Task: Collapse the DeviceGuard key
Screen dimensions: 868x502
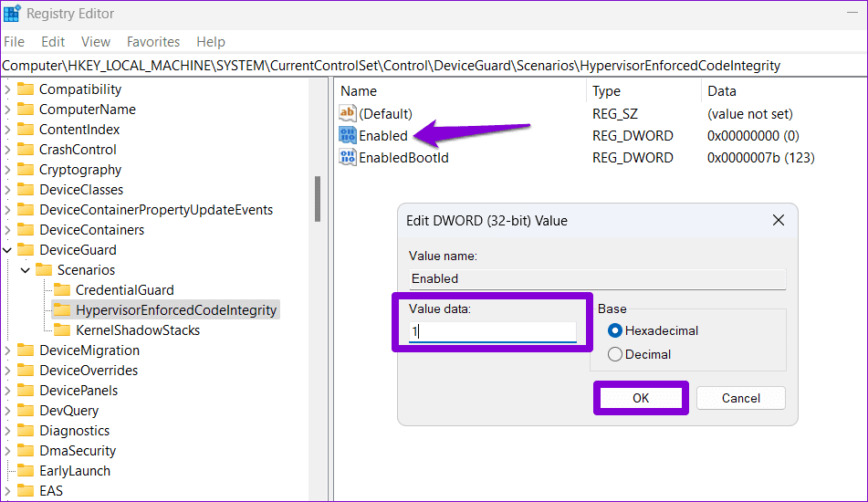Action: tap(7, 250)
